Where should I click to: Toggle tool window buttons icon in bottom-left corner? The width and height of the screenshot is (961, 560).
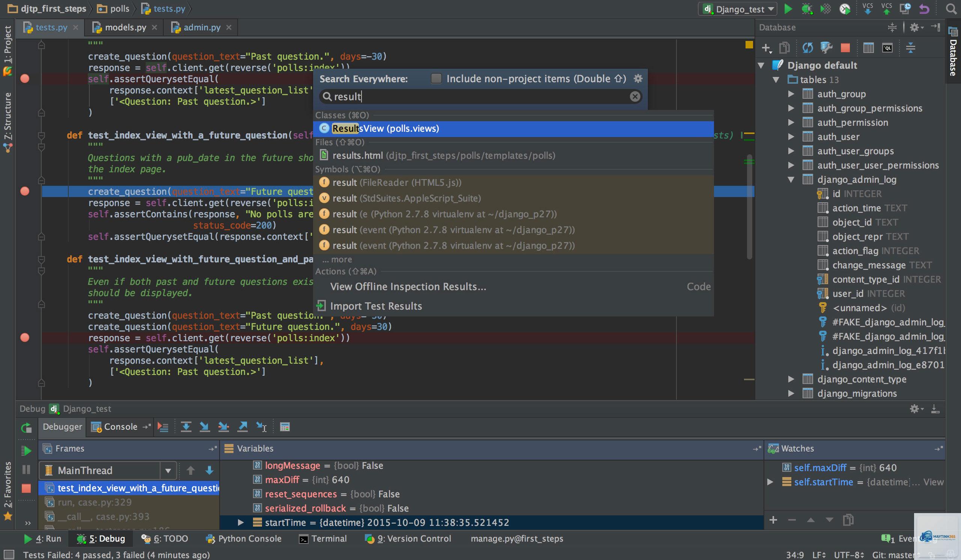tap(9, 554)
